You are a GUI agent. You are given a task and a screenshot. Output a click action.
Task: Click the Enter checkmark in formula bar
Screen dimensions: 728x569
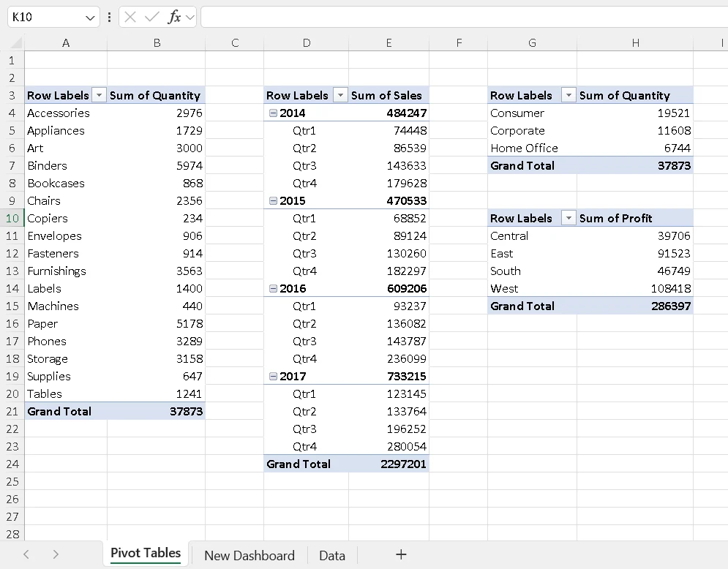(152, 17)
